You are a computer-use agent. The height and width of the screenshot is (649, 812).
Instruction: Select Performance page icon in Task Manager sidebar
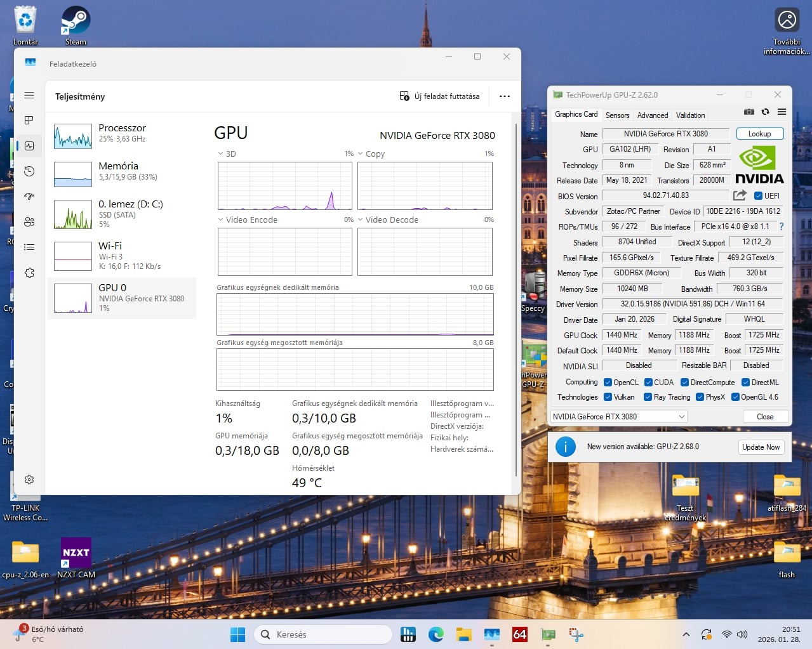click(29, 146)
